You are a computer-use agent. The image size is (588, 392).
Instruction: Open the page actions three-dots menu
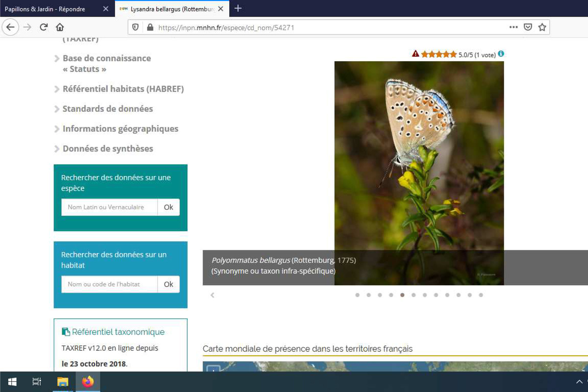pyautogui.click(x=514, y=27)
